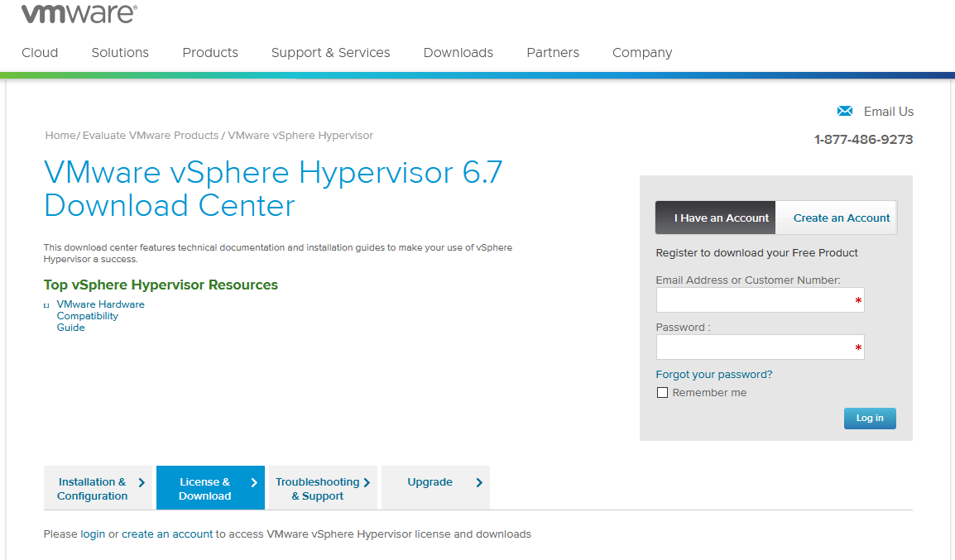
Task: Open the Troubleshooting & Support tab
Action: [x=324, y=487]
